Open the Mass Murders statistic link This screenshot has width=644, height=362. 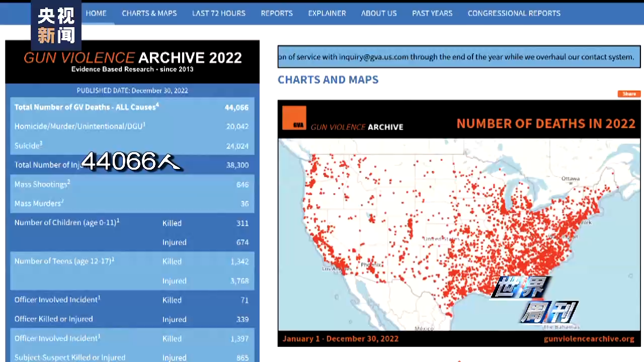39,204
